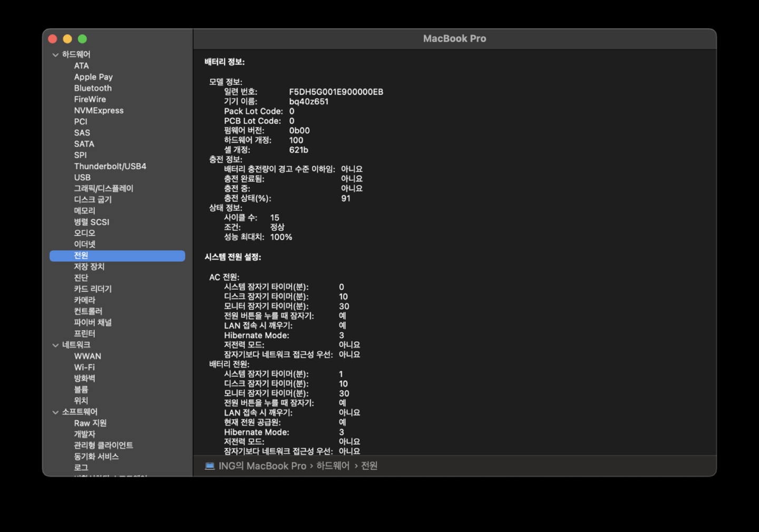759x532 pixels.
Task: Collapse the 소프트웨어 section chevron
Action: click(55, 412)
